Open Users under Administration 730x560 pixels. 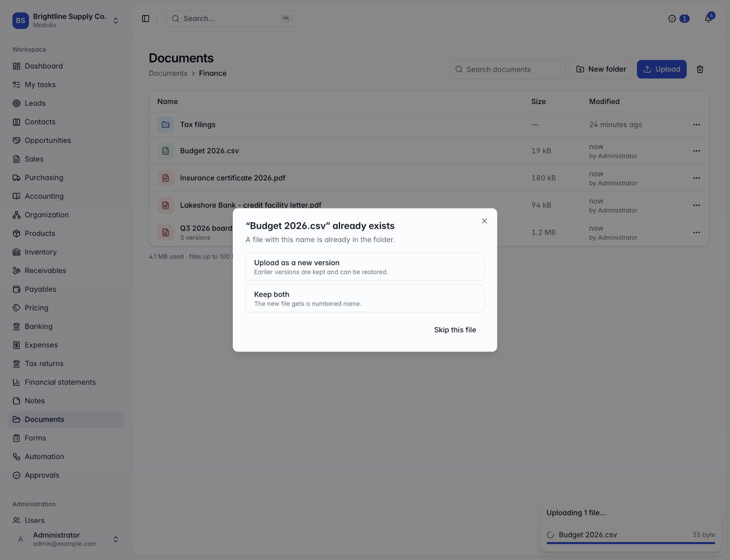tap(66, 520)
